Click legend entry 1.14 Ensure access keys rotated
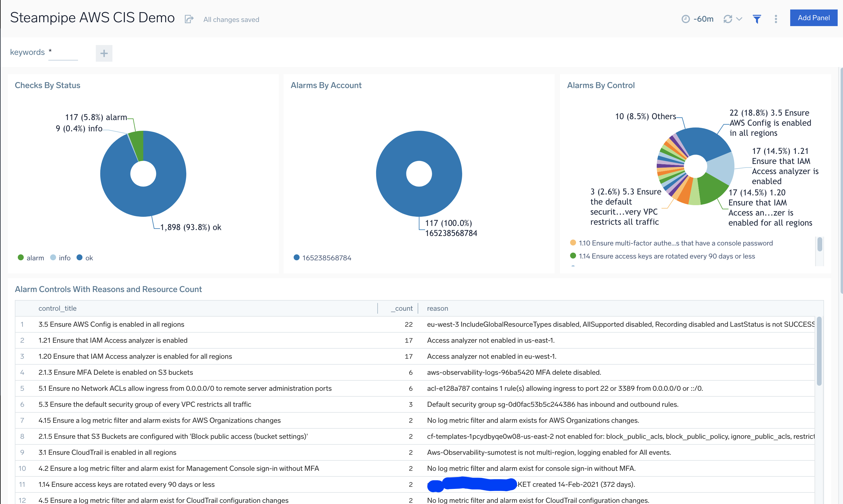Viewport: 843px width, 504px height. coord(666,256)
